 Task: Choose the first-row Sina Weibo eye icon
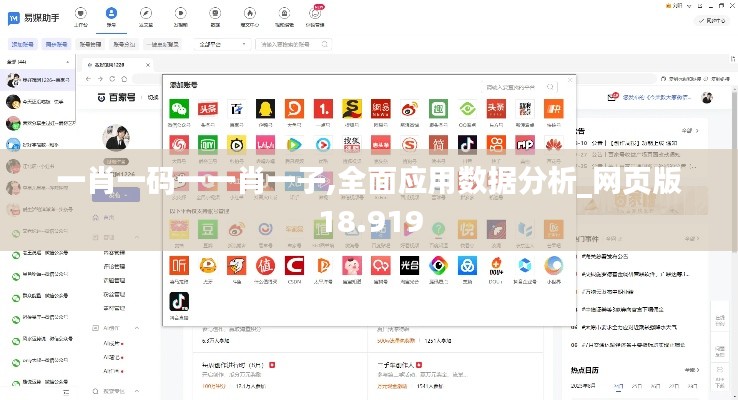[409, 109]
